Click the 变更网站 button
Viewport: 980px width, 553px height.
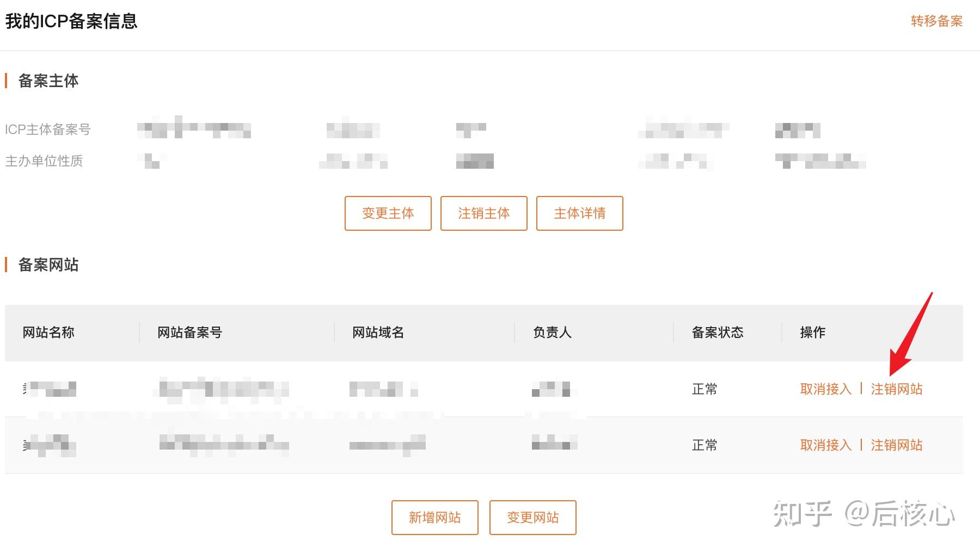(532, 518)
